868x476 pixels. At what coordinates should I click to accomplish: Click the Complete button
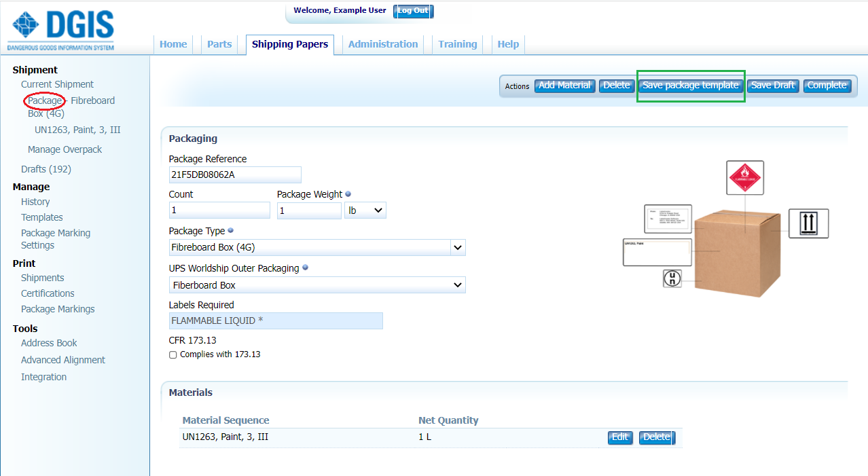[x=827, y=85]
